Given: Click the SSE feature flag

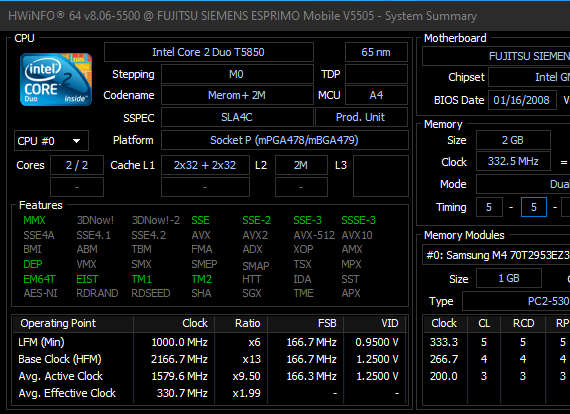Looking at the screenshot, I should (x=200, y=220).
